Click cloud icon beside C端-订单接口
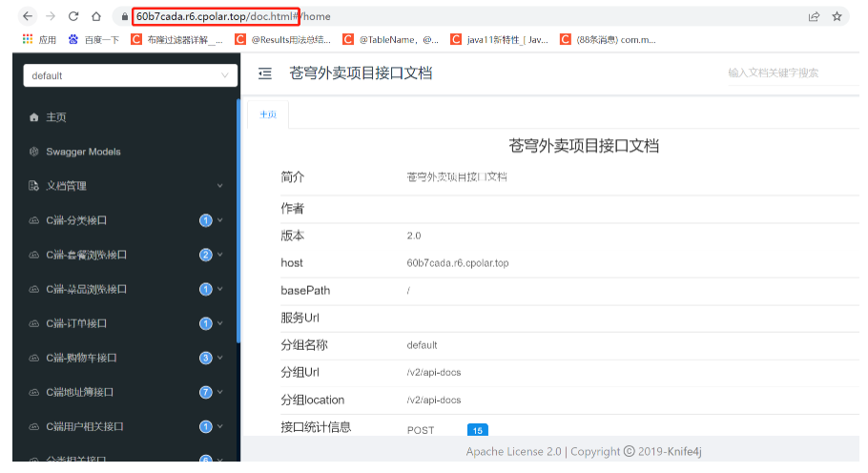868x473 pixels. point(33,323)
